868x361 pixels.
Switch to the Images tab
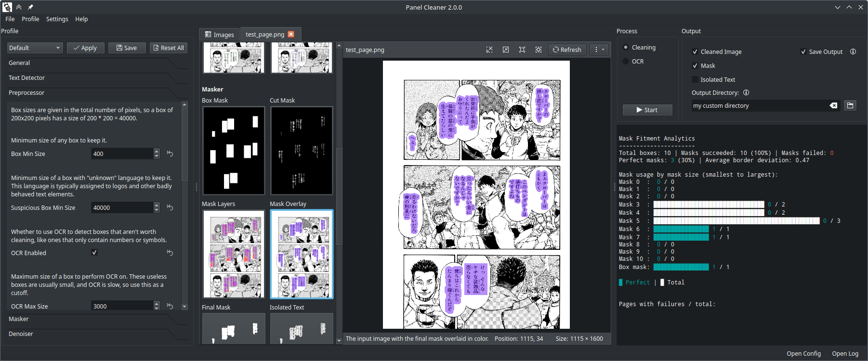pyautogui.click(x=219, y=35)
